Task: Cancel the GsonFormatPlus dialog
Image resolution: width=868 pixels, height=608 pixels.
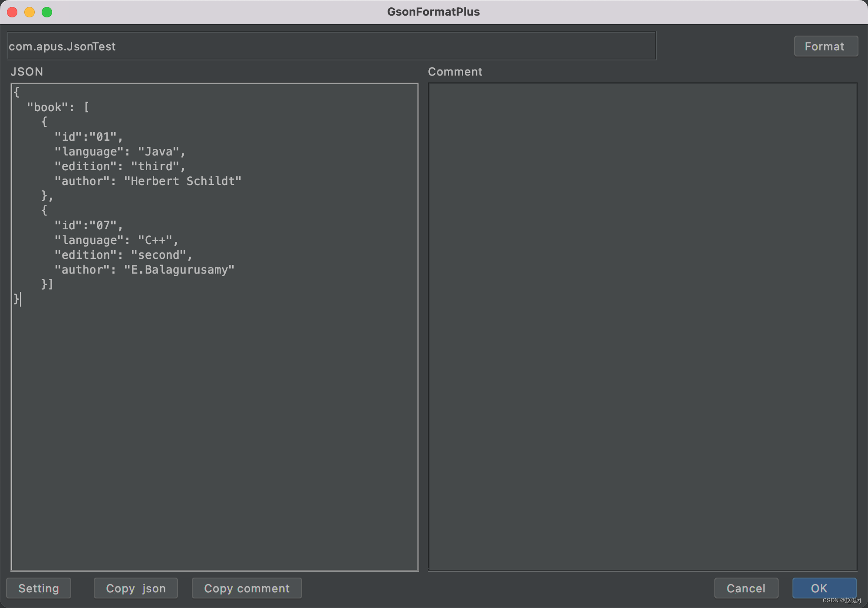Action: 746,588
